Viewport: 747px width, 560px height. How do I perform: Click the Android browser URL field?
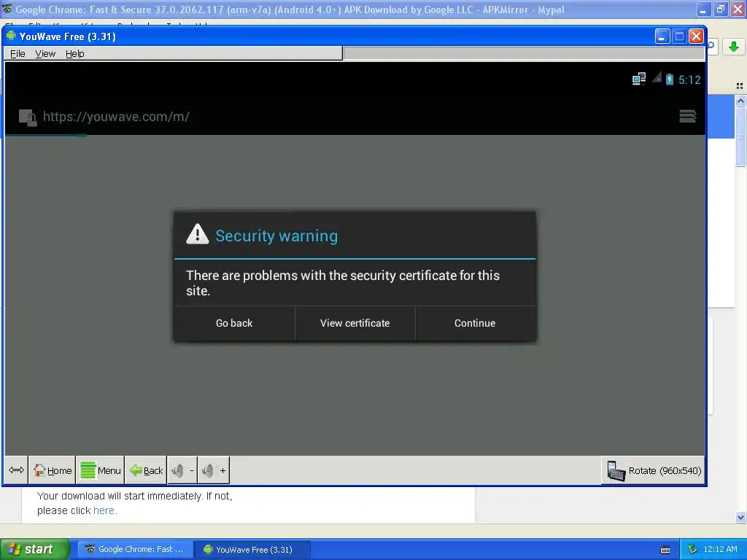point(116,117)
